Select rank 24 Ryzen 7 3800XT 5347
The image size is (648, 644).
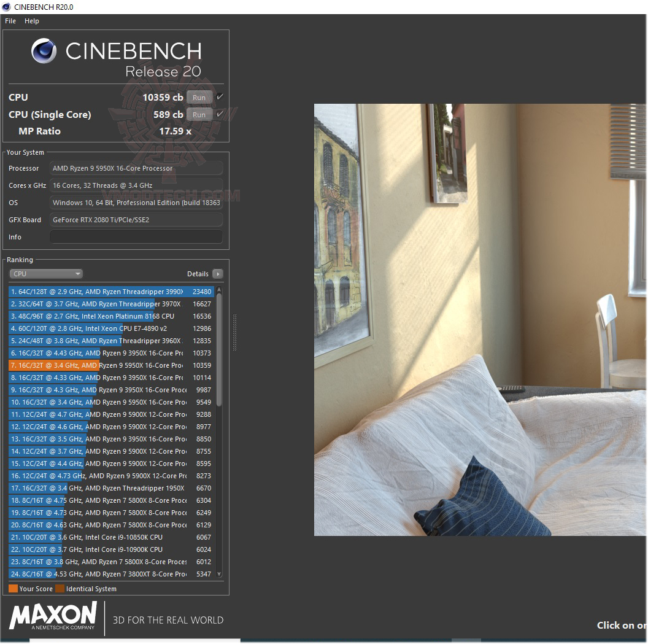(111, 574)
